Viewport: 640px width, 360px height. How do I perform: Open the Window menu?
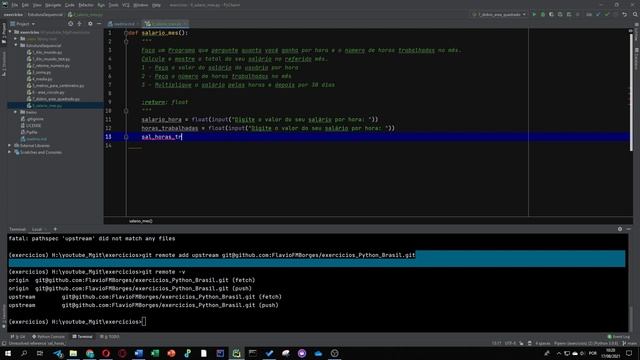141,5
